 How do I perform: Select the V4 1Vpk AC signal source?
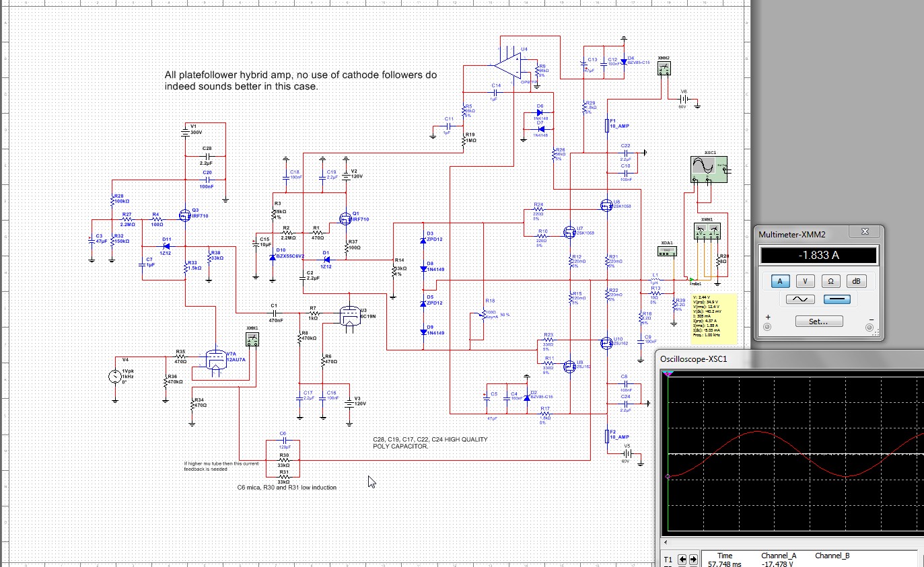click(115, 375)
